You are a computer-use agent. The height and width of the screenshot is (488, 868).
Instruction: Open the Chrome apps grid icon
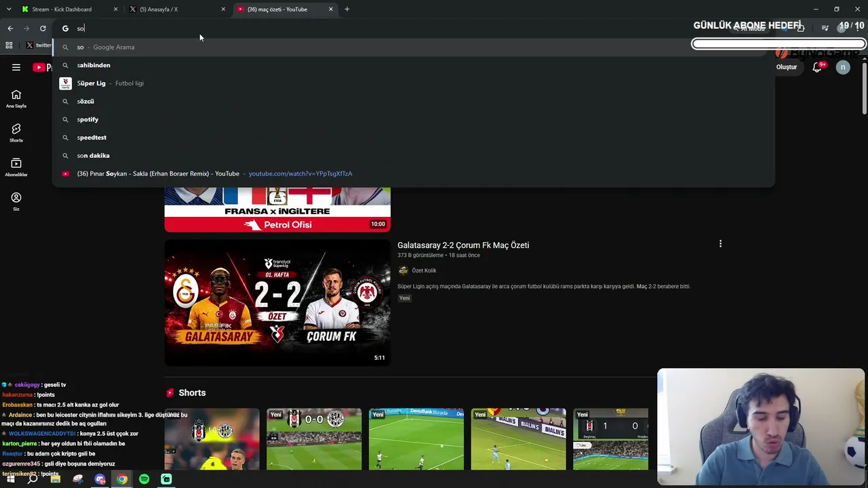9,45
